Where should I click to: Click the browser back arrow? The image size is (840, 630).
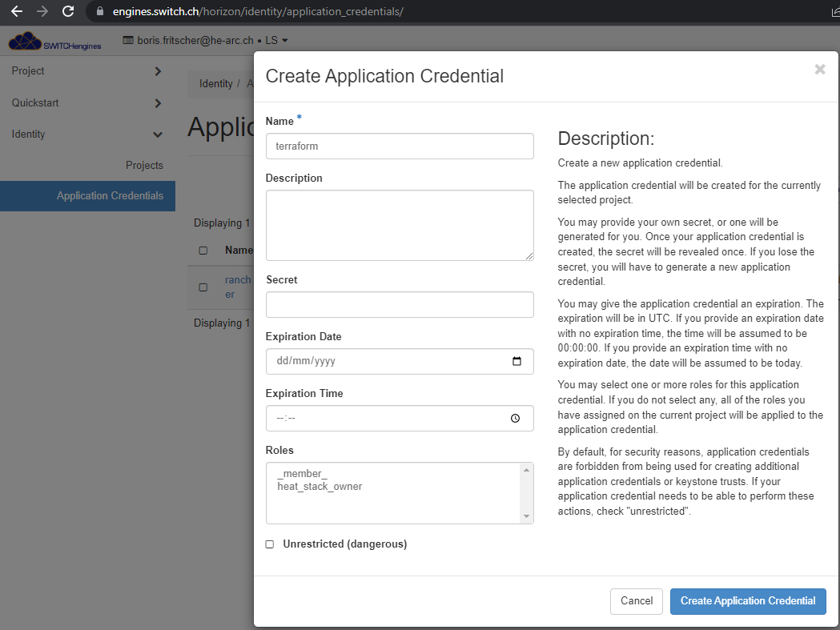tap(16, 12)
